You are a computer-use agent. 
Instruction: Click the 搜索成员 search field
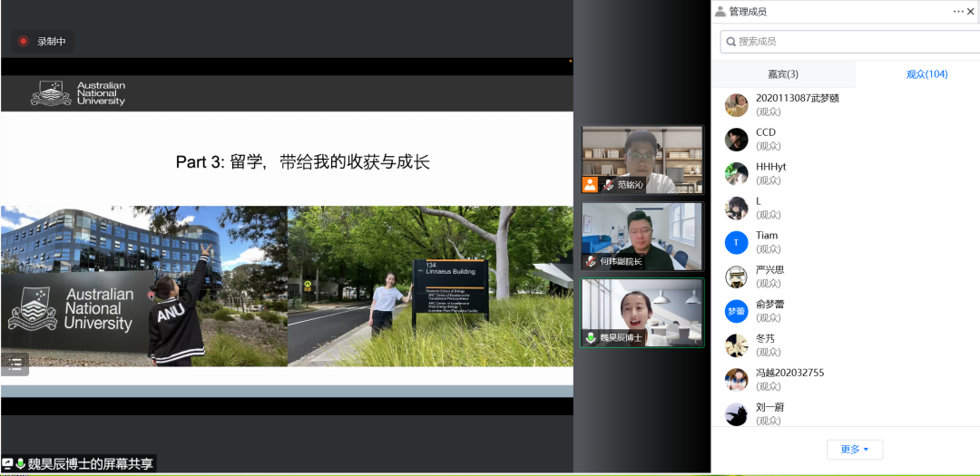(853, 42)
